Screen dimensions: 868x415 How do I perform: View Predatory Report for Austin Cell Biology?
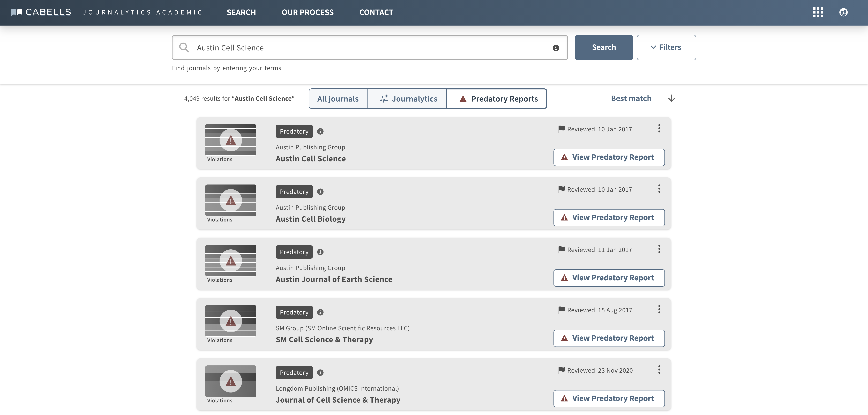(x=609, y=218)
